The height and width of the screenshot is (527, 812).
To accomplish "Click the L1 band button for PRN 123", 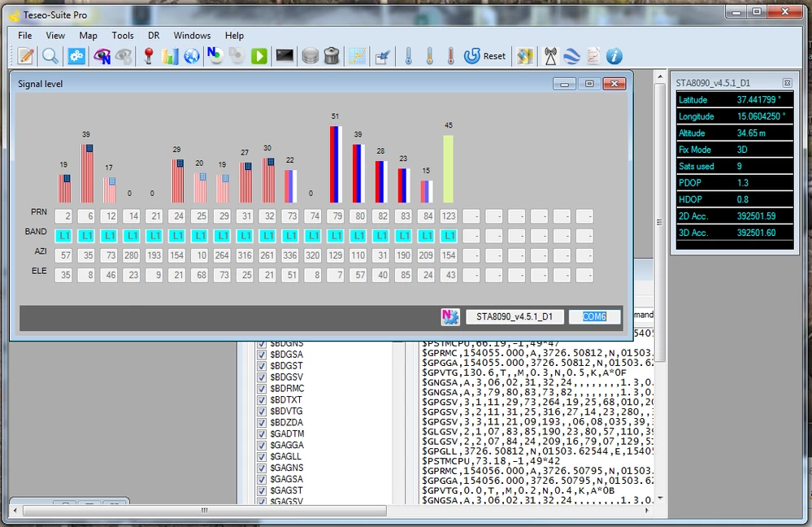I will [449, 237].
